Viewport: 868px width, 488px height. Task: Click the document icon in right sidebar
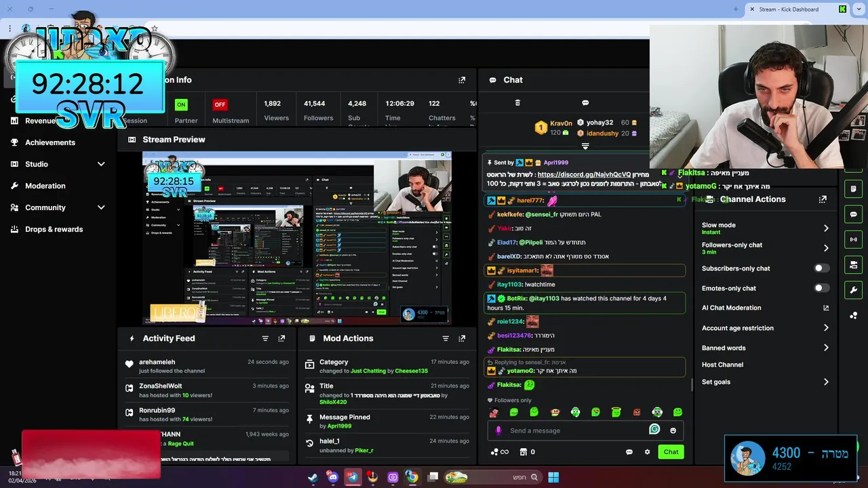coord(853,188)
